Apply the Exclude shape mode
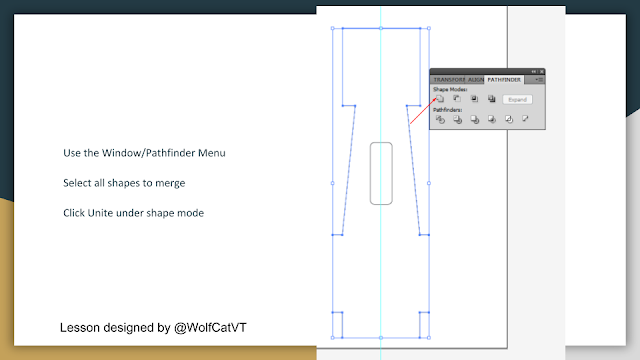The height and width of the screenshot is (360, 640). pos(491,99)
